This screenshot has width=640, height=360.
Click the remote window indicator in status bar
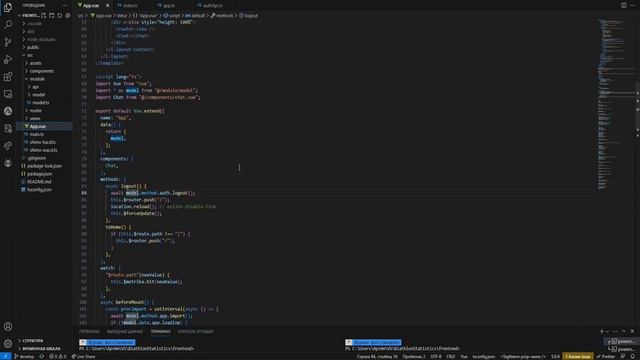(5, 356)
